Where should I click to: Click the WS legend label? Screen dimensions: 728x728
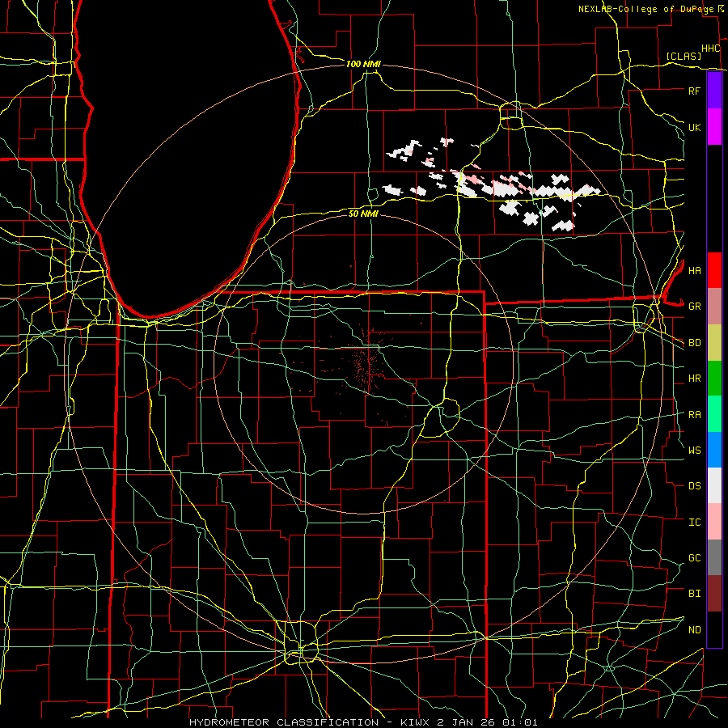[694, 450]
